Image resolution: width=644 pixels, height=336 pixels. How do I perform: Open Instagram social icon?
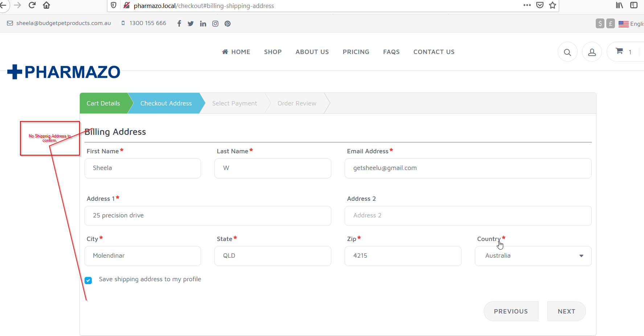coord(216,24)
